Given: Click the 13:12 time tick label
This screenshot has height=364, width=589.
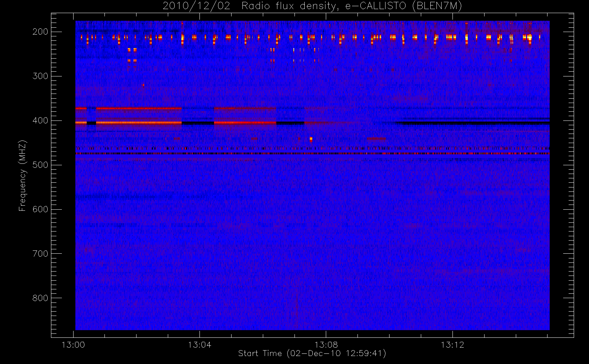Looking at the screenshot, I should point(452,345).
